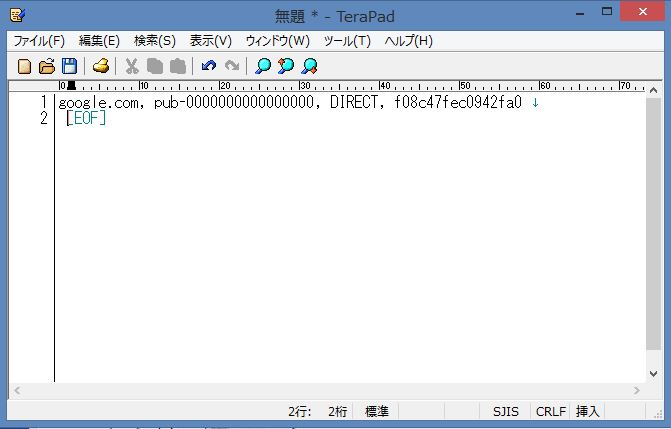The height and width of the screenshot is (429, 671).
Task: Click the f08c47fec0942fa0 text
Action: pos(458,103)
